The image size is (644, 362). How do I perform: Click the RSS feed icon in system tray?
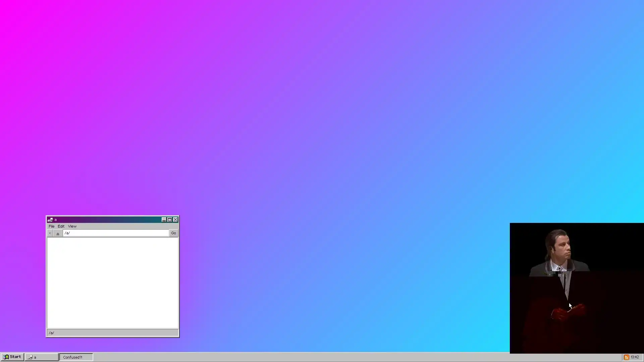tap(626, 357)
